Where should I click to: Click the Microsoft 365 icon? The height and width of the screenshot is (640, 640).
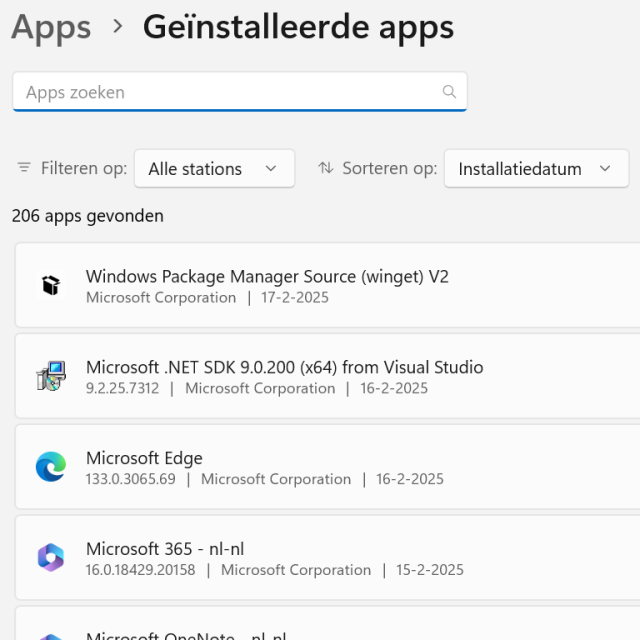pyautogui.click(x=51, y=558)
